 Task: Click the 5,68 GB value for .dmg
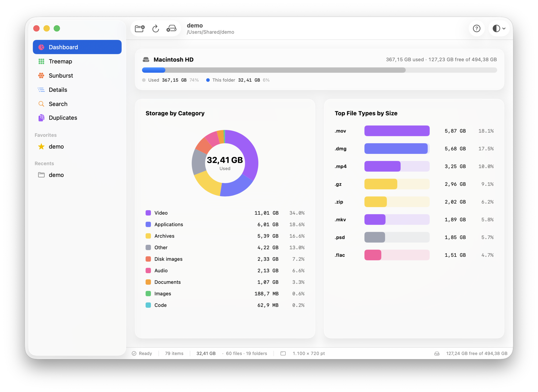[x=455, y=149]
